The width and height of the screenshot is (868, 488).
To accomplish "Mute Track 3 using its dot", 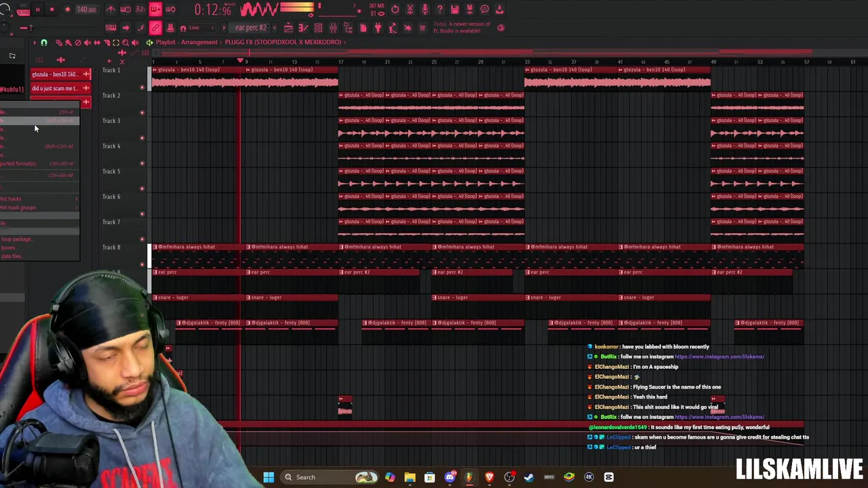I will click(x=142, y=138).
